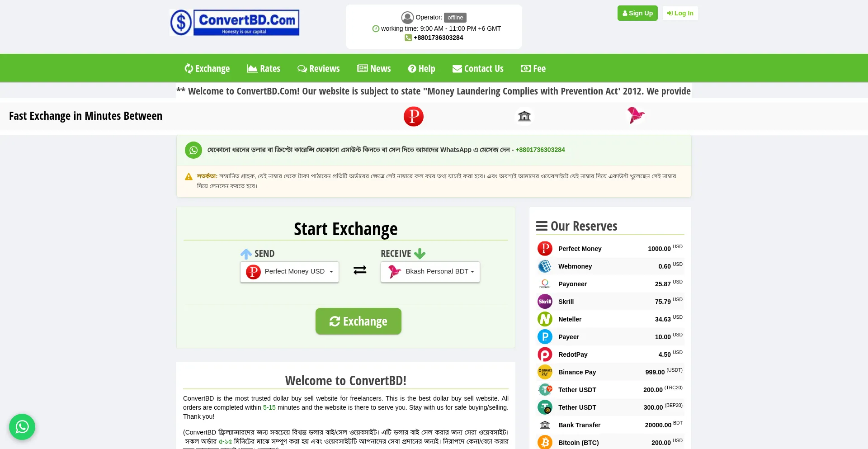Go to Contact Us page
Screen dimensions: 868x449
478,69
